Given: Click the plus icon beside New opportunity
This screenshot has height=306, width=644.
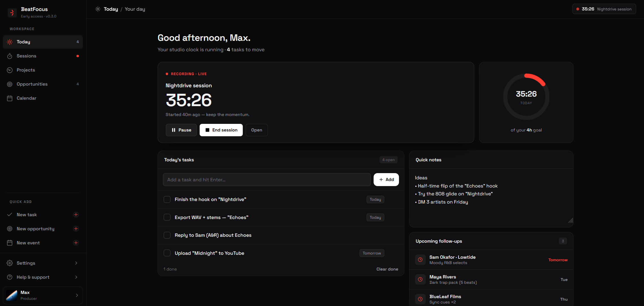Looking at the screenshot, I should 76,229.
